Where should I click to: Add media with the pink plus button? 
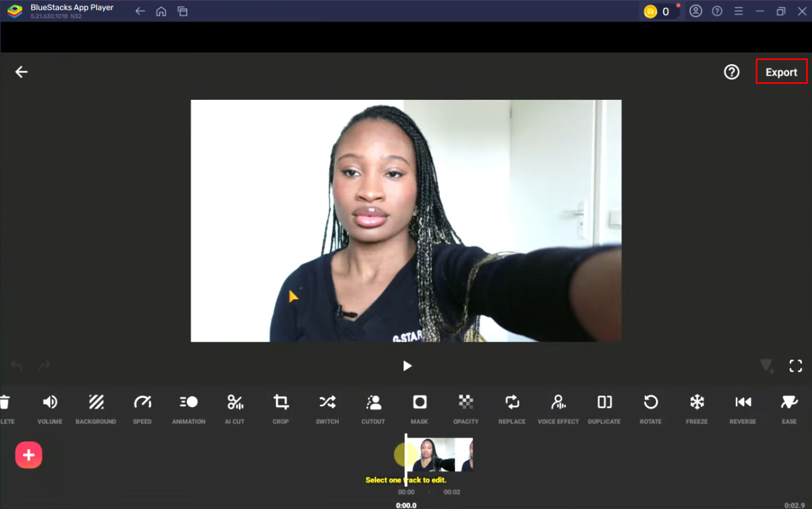click(29, 455)
